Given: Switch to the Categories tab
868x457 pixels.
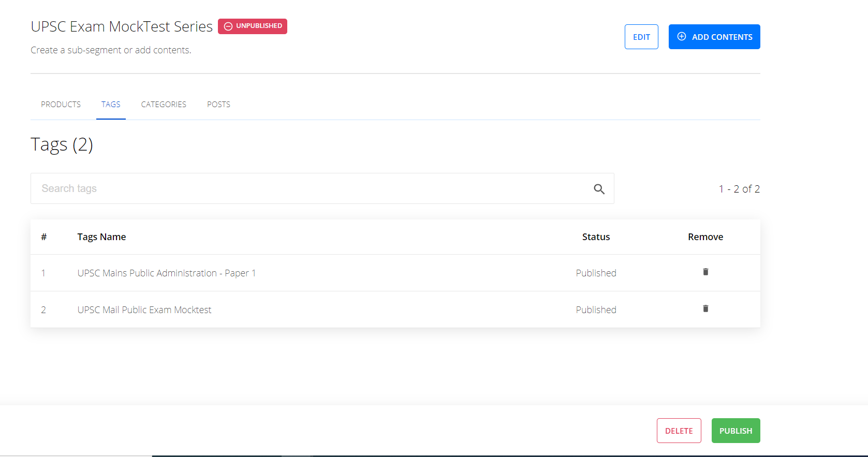Looking at the screenshot, I should coord(164,104).
